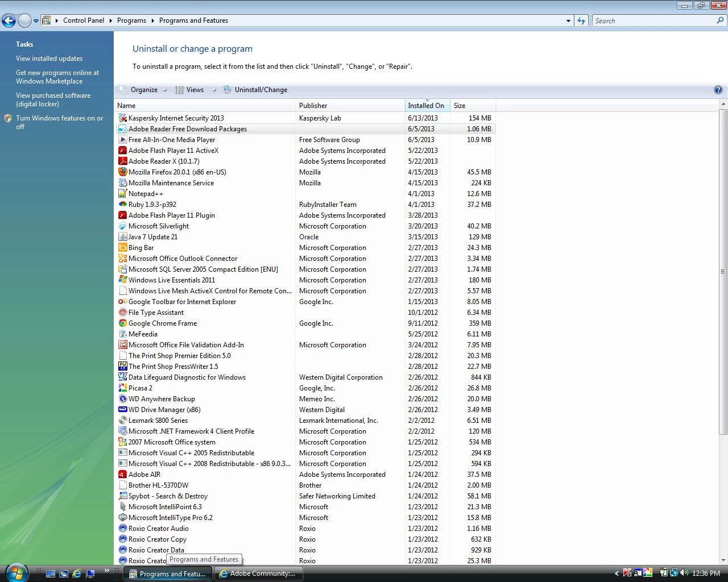
Task: Expand Quick Launch overflow chevron
Action: tap(106, 570)
